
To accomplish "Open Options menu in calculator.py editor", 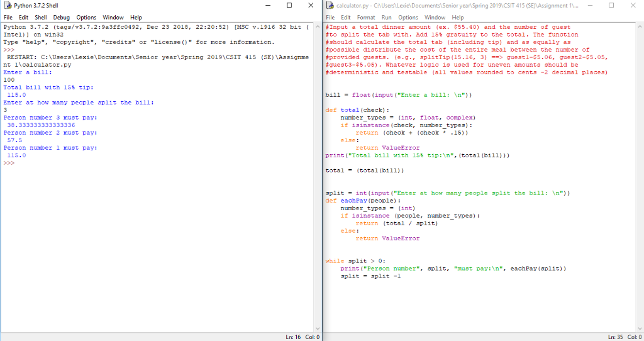I will click(408, 17).
